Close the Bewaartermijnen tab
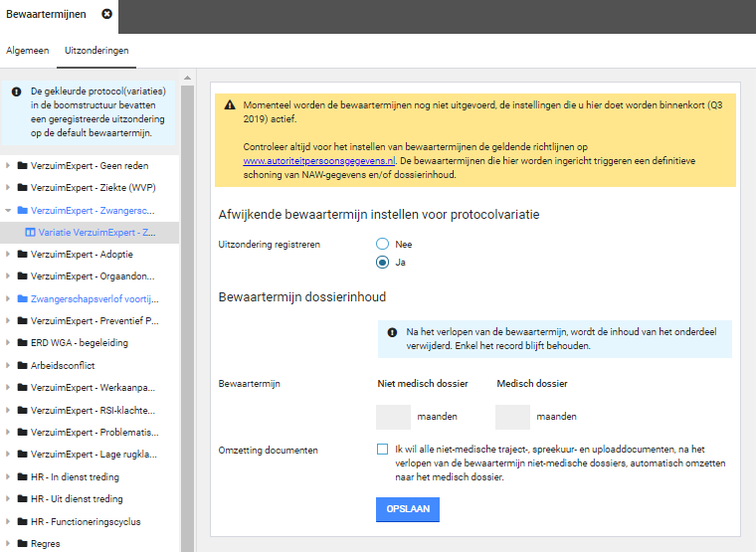 (106, 14)
